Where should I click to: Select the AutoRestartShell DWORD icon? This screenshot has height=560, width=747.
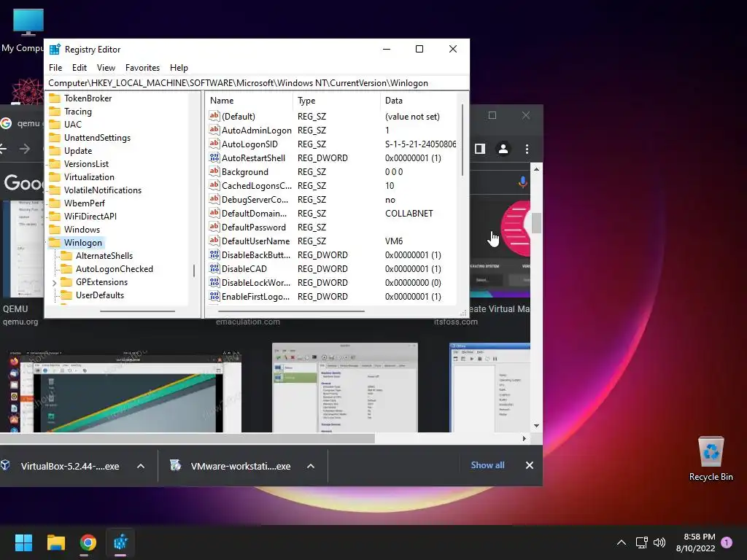click(214, 157)
